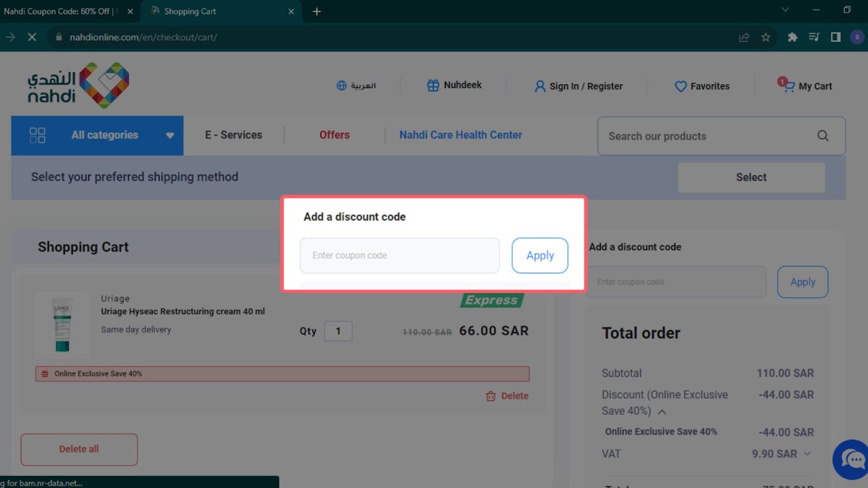Expand All categories dropdown
868x488 pixels.
[x=97, y=136]
